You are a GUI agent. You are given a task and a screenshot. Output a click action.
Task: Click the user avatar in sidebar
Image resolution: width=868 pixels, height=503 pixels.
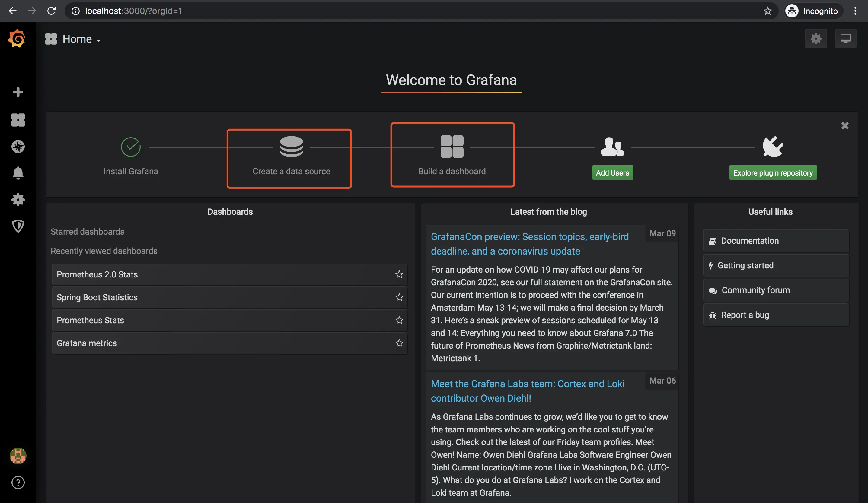tap(18, 456)
